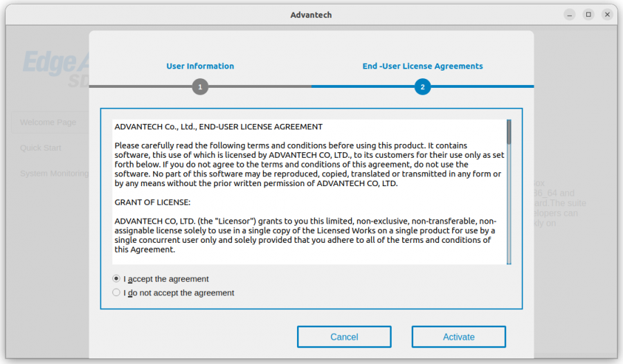Minimize the Advantech window
623x364 pixels.
(570, 15)
